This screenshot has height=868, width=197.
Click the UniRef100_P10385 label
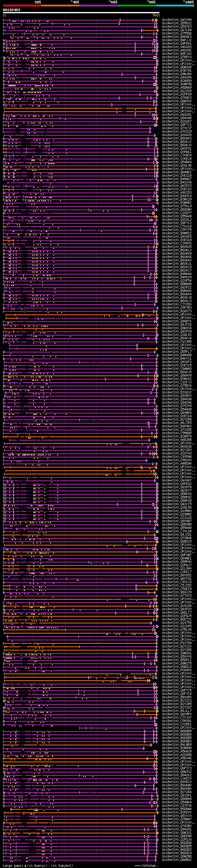pyautogui.click(x=177, y=341)
